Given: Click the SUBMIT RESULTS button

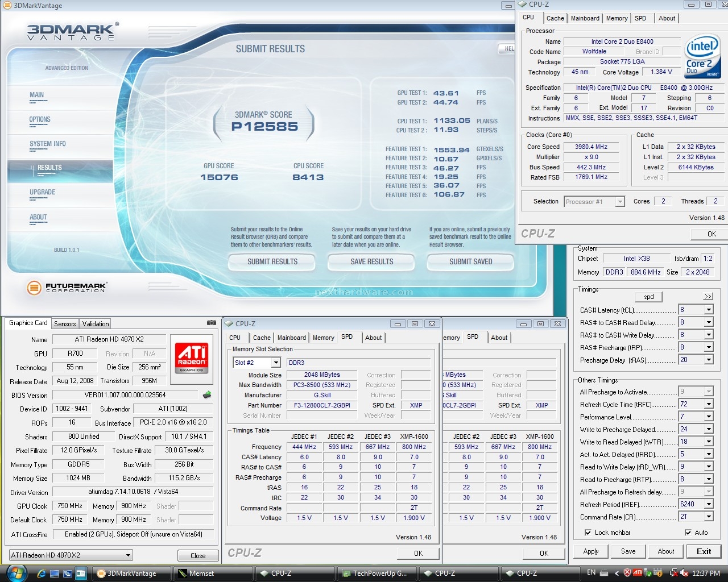Looking at the screenshot, I should click(x=272, y=261).
